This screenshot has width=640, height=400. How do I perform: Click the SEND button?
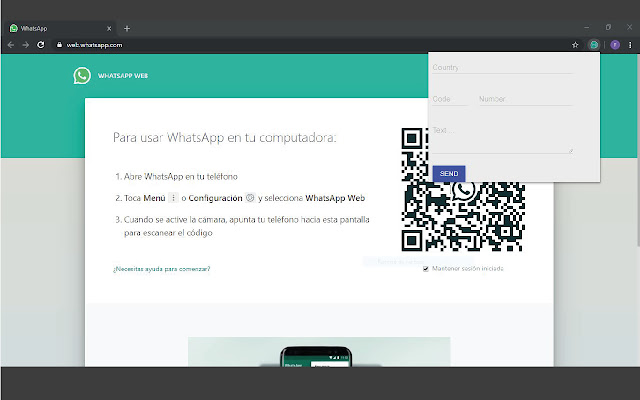pos(449,173)
